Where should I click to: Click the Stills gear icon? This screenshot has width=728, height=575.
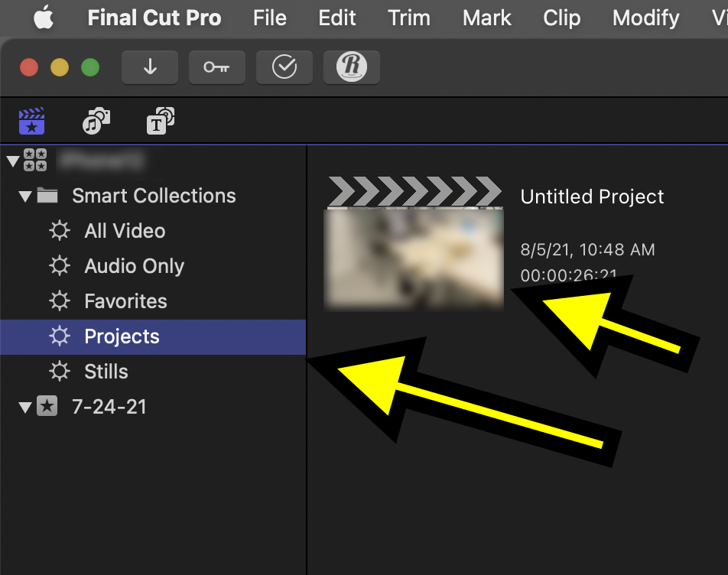coord(60,372)
